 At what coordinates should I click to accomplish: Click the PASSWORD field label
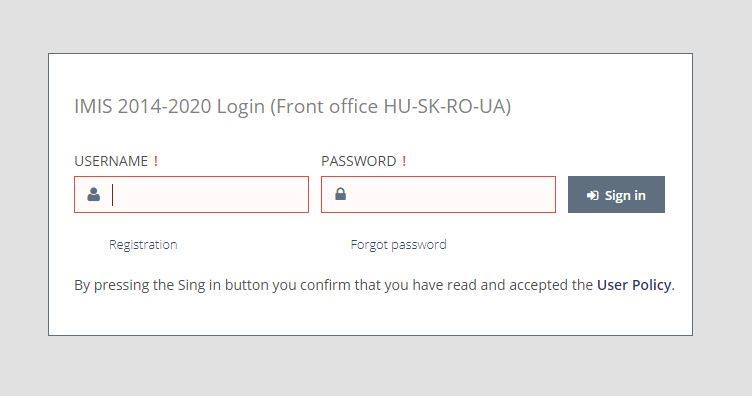click(359, 161)
